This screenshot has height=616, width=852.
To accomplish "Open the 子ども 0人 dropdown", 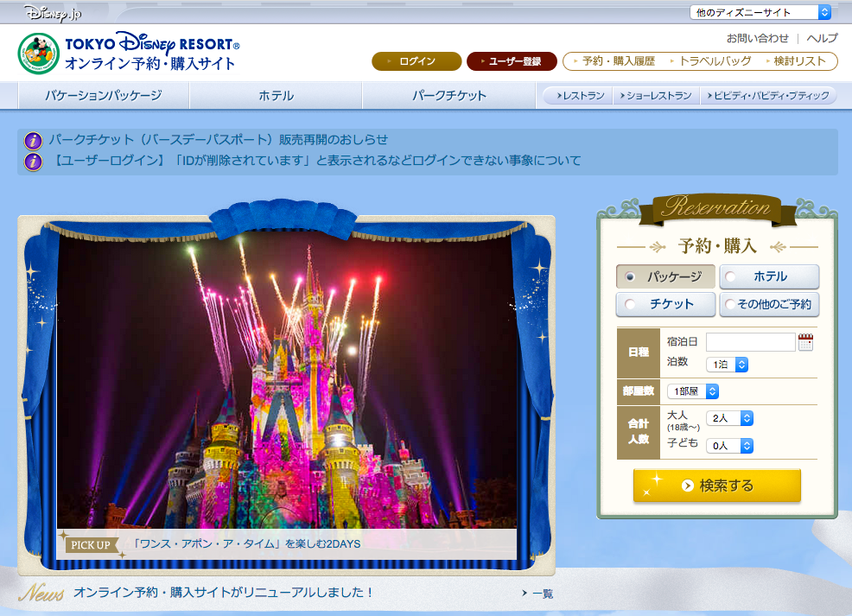I will point(730,446).
